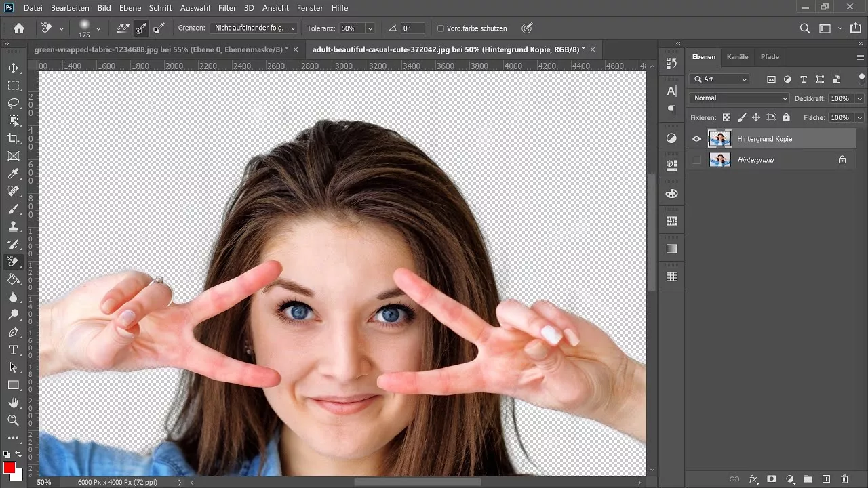
Task: Select the Hand tool
Action: 14,403
